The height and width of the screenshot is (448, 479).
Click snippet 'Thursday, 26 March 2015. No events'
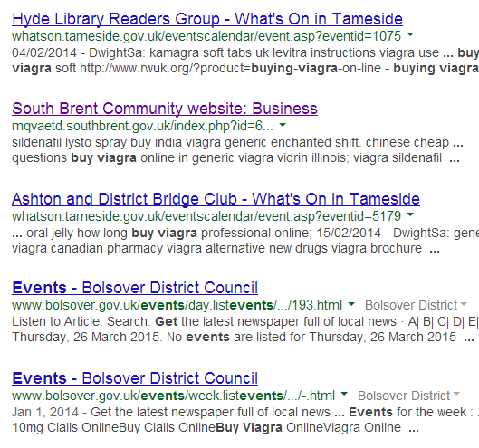pyautogui.click(x=243, y=338)
